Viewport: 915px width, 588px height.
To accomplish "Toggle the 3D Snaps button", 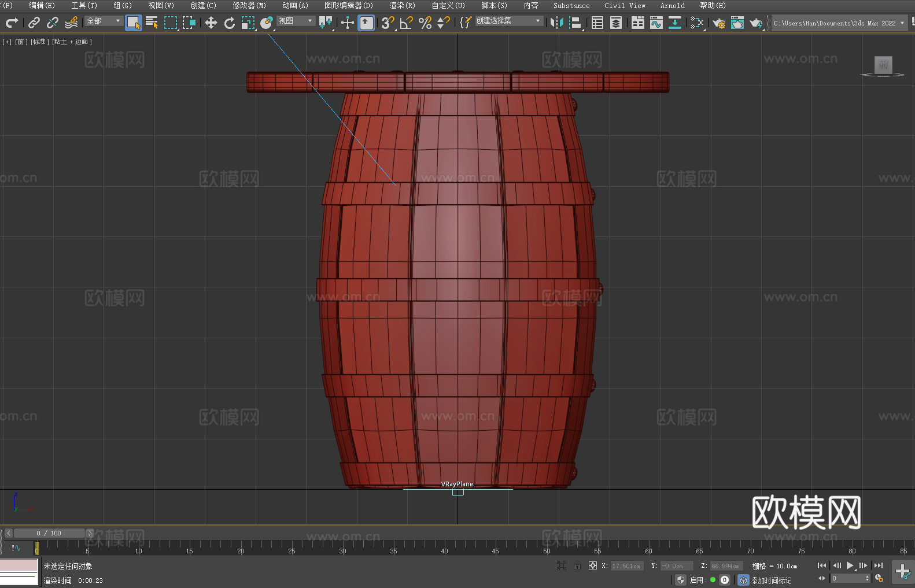I will point(388,23).
